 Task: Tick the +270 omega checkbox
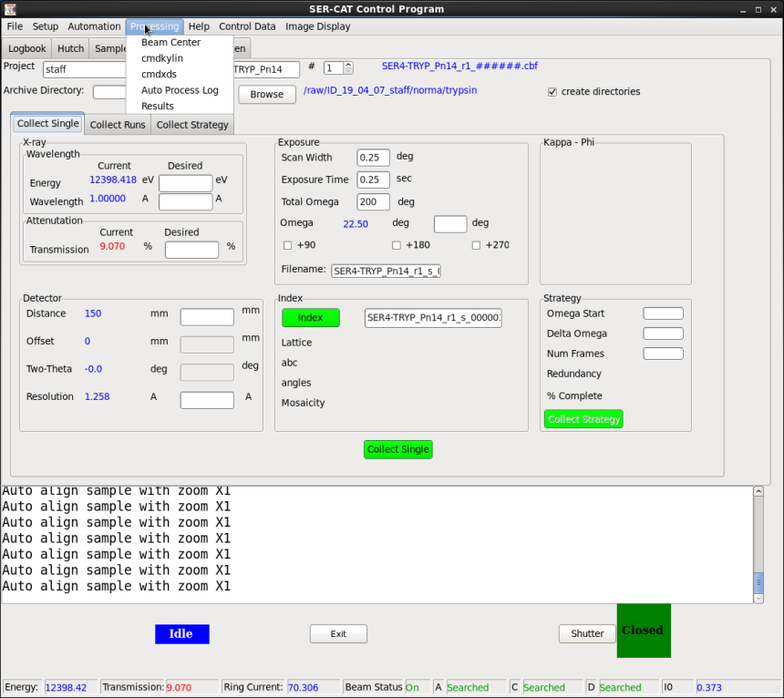tap(476, 245)
